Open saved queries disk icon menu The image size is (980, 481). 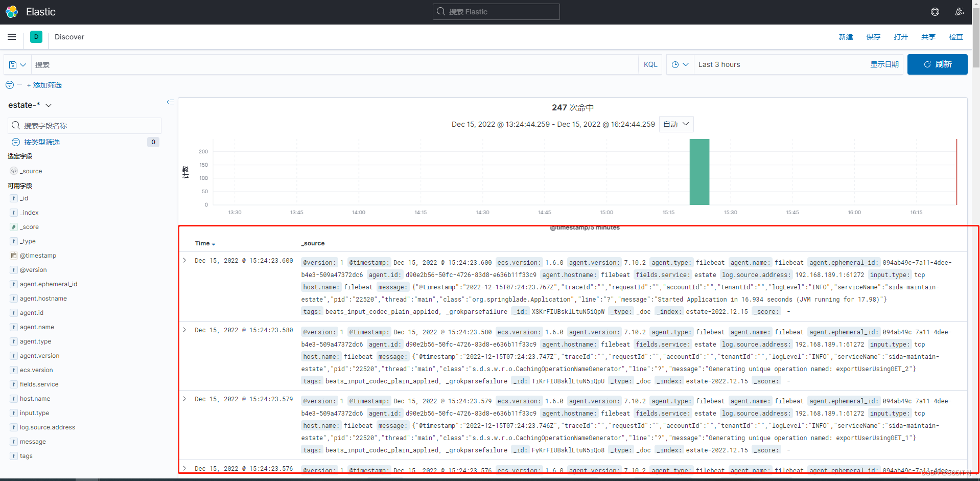tap(17, 65)
